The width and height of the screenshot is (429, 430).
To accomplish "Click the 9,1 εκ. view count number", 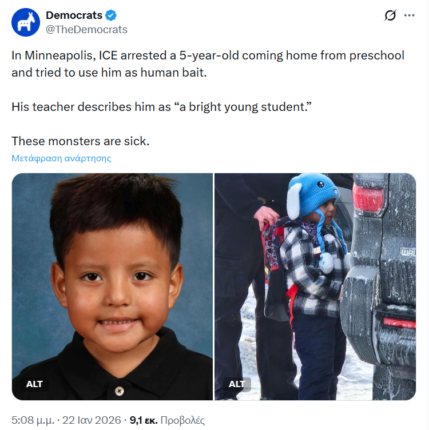I will [143, 420].
